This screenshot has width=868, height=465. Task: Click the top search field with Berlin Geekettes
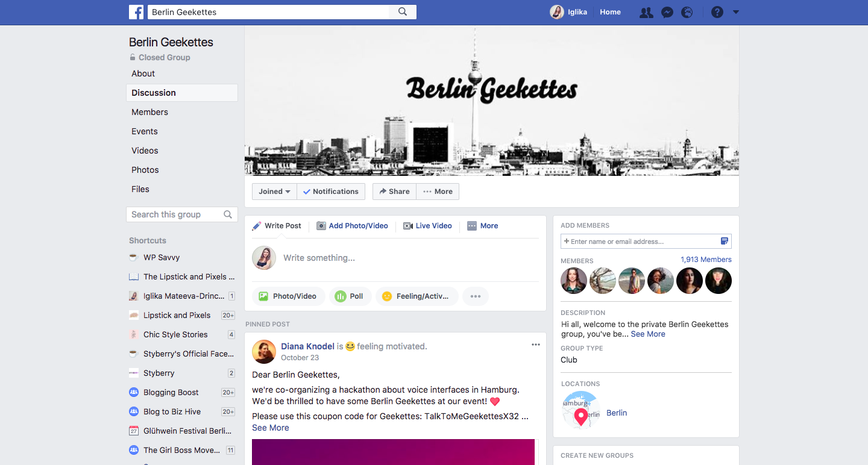click(268, 12)
